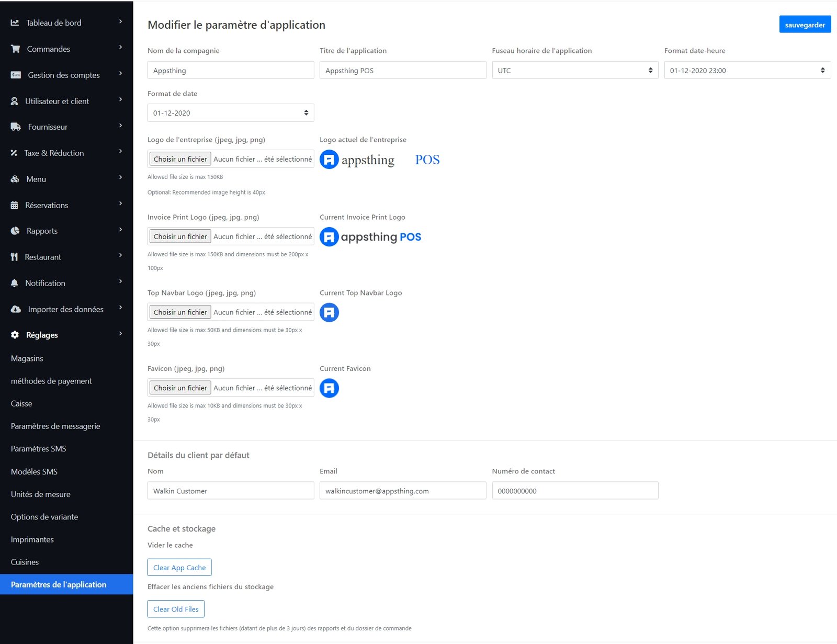Click the Commandes shopping cart icon
Screen dimensions: 837x644
(16, 49)
